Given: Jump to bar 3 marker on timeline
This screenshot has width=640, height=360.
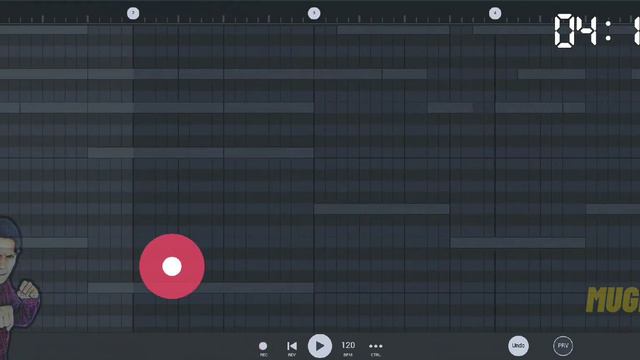Looking at the screenshot, I should (314, 13).
